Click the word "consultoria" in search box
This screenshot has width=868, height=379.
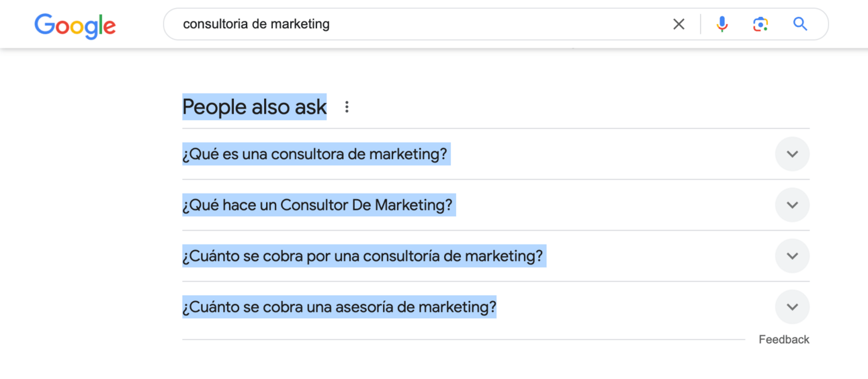point(215,24)
